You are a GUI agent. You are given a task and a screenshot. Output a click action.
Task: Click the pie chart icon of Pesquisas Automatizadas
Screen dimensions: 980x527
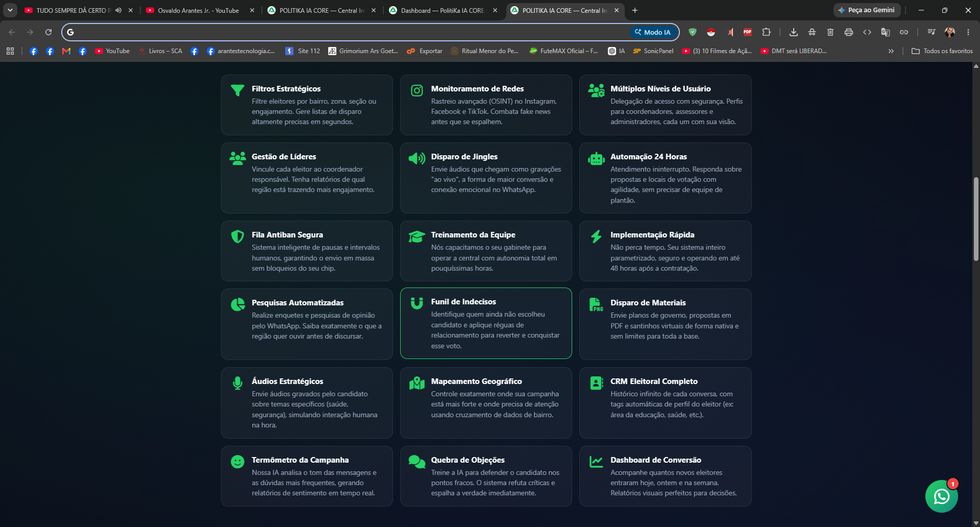[x=237, y=304]
